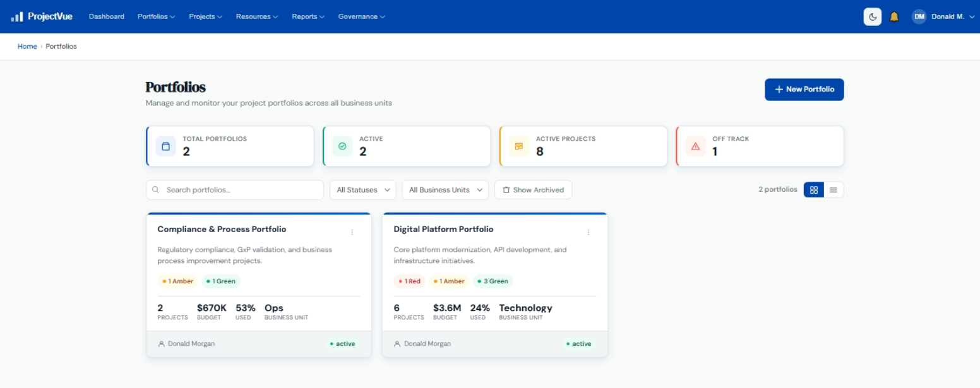The height and width of the screenshot is (388, 980).
Task: Click the 2 portfolios count text
Action: coord(778,189)
